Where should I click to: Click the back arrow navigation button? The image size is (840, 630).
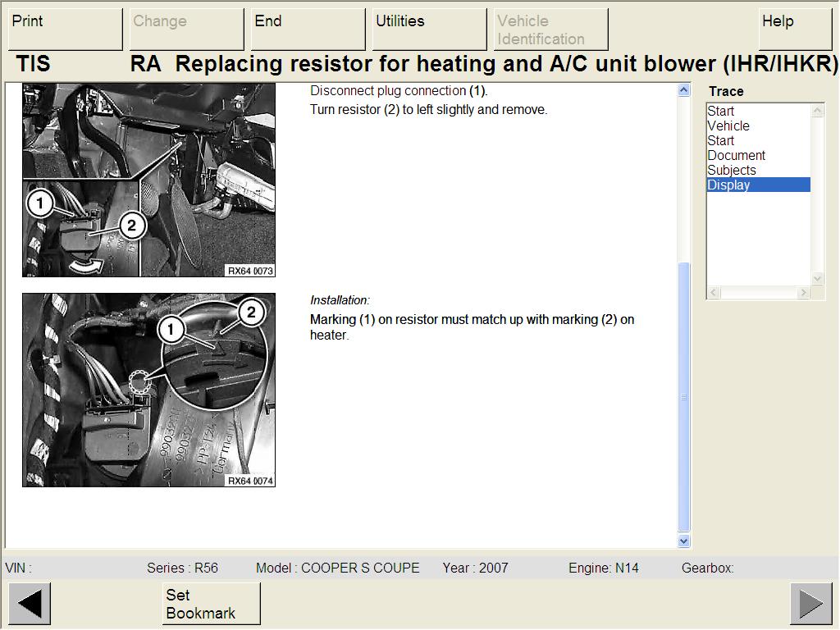point(30,604)
